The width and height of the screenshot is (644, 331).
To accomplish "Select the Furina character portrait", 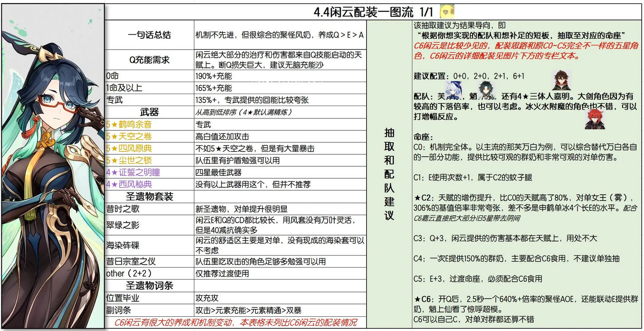I will 454,90.
